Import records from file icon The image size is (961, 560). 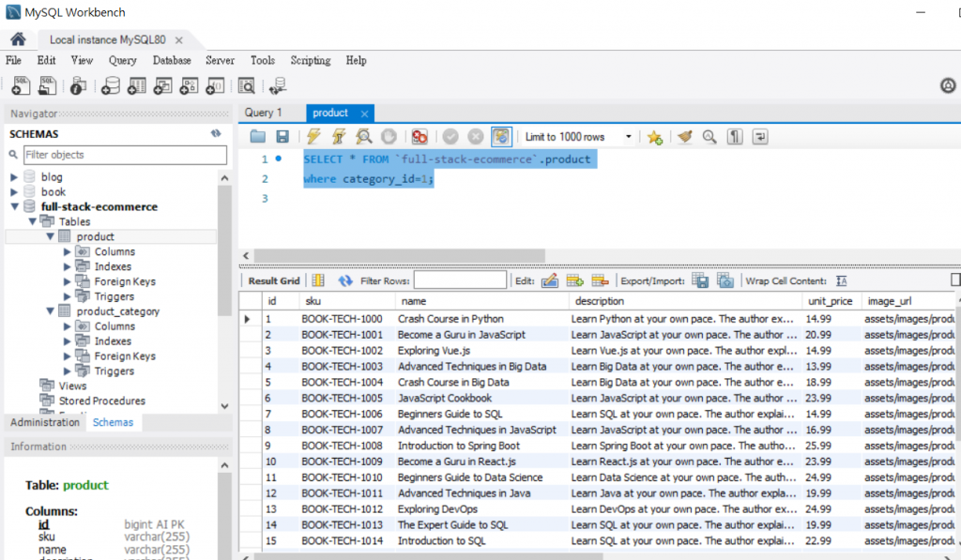click(x=725, y=280)
